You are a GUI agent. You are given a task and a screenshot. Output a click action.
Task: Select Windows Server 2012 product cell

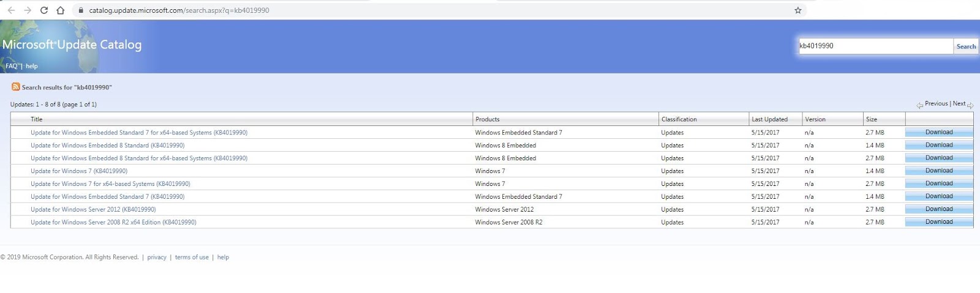pyautogui.click(x=504, y=210)
